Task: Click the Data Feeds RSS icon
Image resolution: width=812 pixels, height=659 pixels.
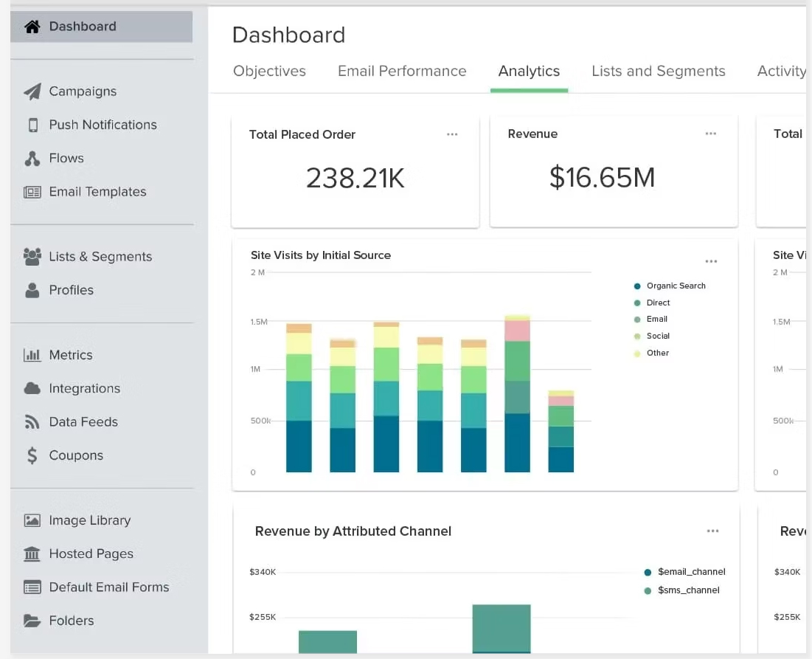Action: point(32,422)
